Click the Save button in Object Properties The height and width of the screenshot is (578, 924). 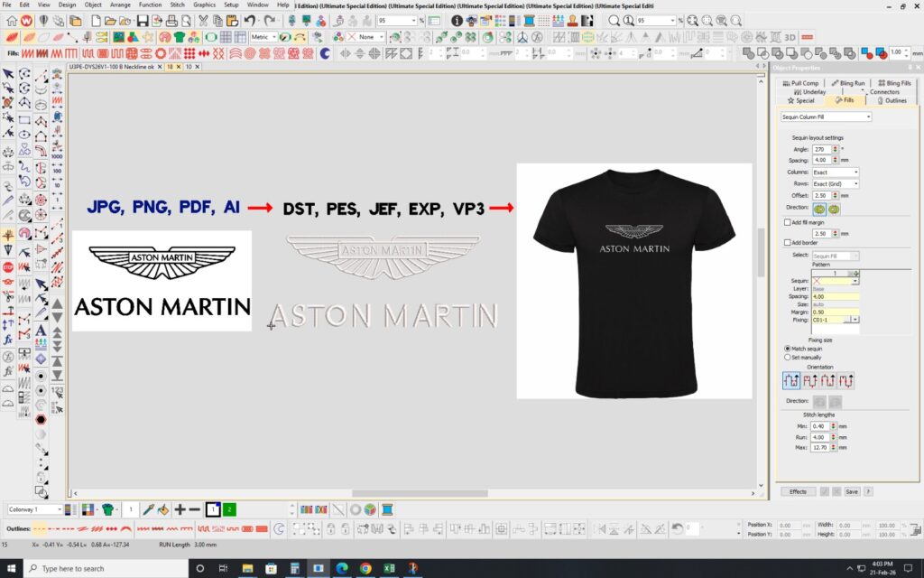coord(852,491)
